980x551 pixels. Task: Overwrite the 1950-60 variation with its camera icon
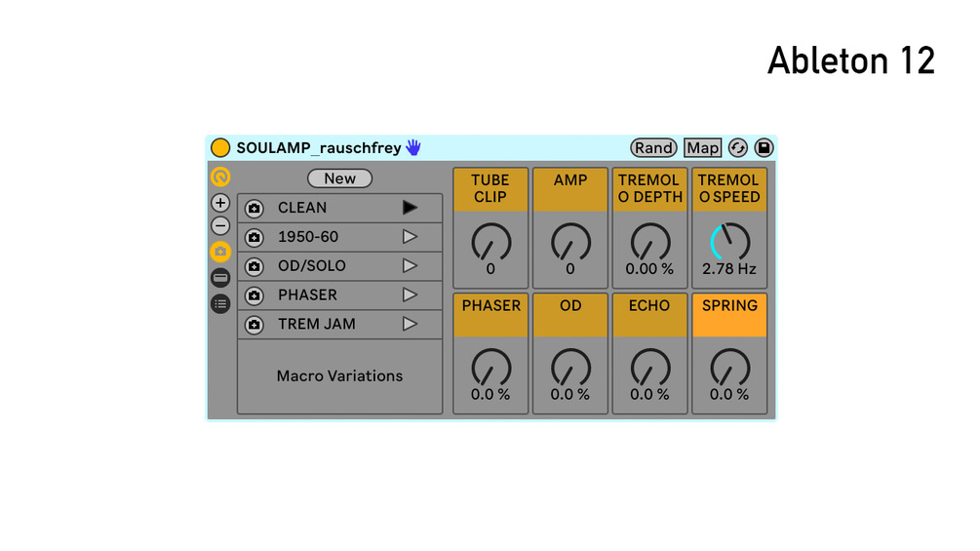pyautogui.click(x=254, y=237)
